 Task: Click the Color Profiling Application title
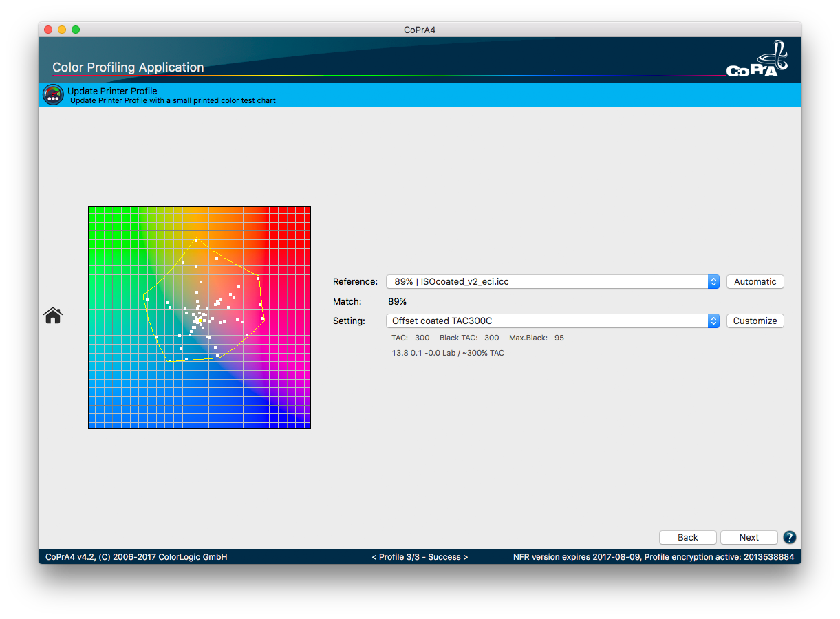point(128,67)
